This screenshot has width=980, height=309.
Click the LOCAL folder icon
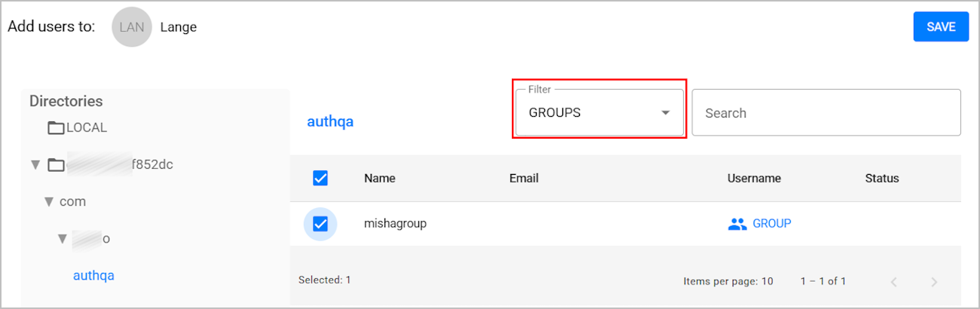point(56,128)
